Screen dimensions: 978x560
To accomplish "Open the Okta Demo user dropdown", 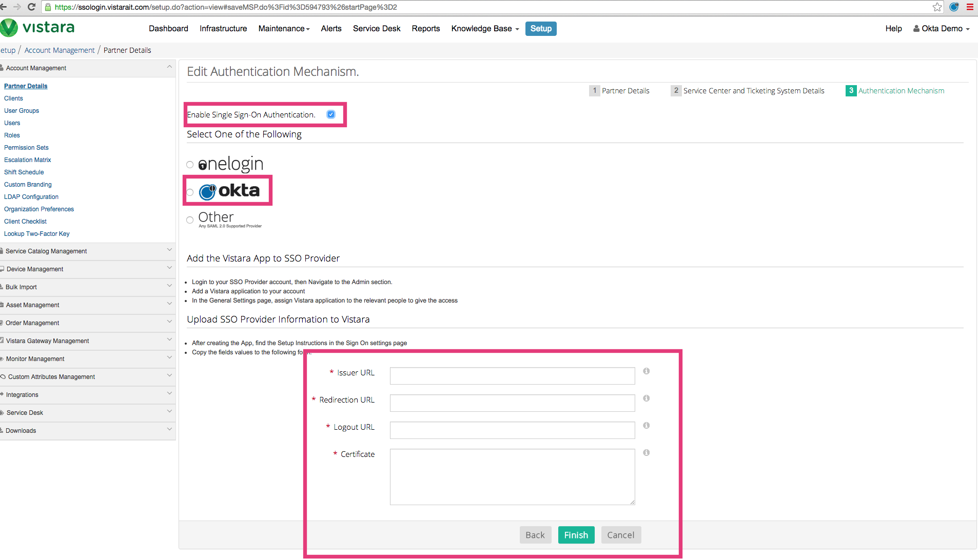I will [x=942, y=29].
